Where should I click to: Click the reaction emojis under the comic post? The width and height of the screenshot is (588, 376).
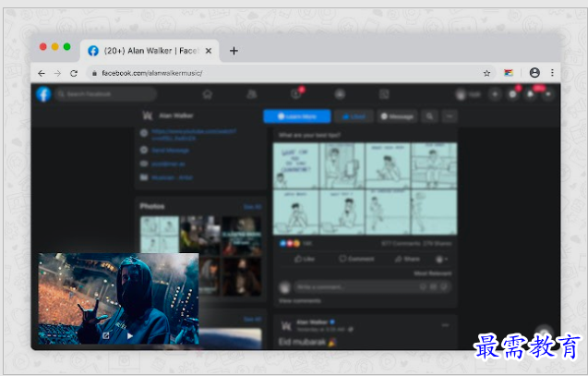[x=290, y=244]
